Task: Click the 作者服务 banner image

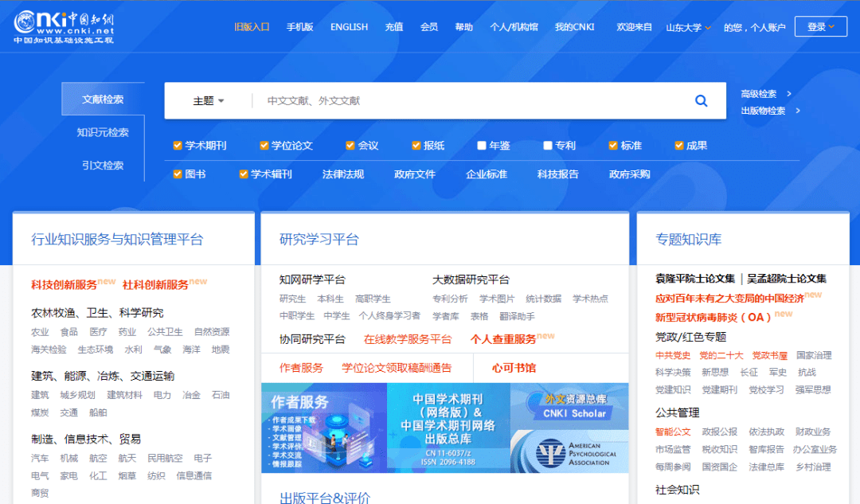Action: [x=324, y=428]
